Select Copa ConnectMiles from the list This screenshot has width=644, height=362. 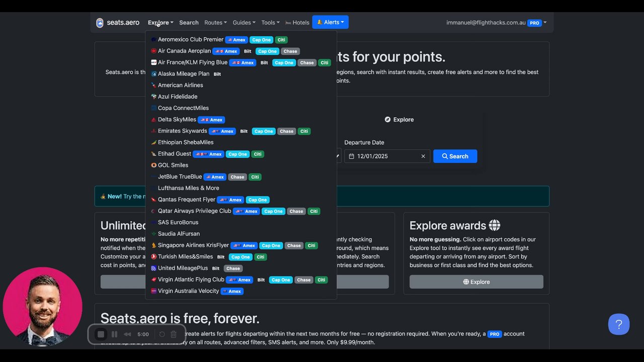183,108
